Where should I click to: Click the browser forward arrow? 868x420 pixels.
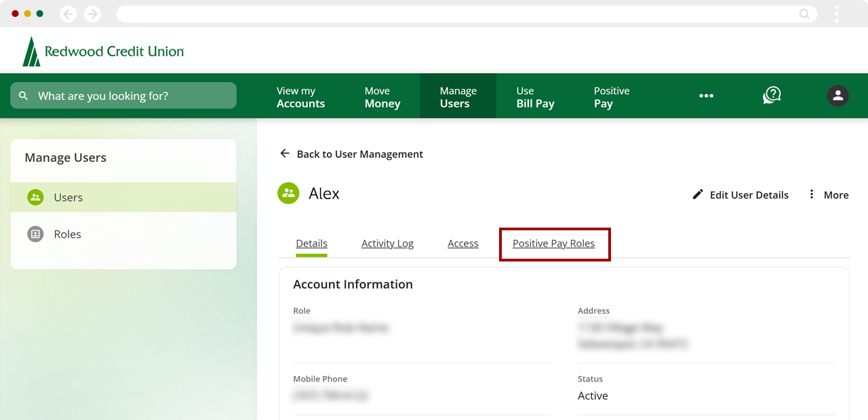(92, 14)
